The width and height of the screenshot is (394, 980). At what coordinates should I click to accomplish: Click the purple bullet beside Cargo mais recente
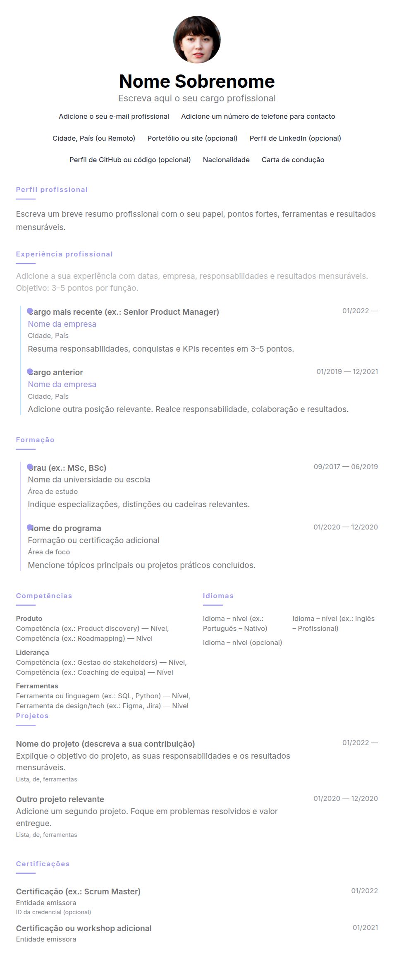coord(30,311)
